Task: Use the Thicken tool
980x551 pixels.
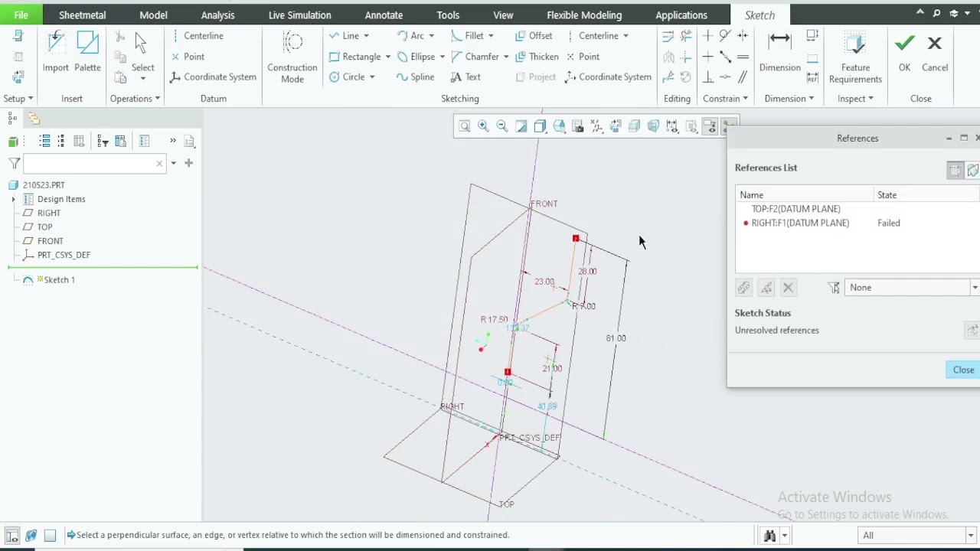Action: point(537,57)
